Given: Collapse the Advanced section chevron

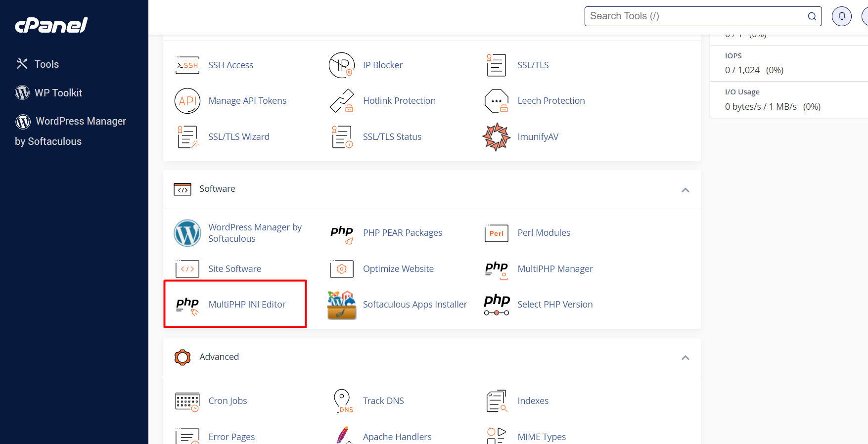Looking at the screenshot, I should click(x=685, y=357).
